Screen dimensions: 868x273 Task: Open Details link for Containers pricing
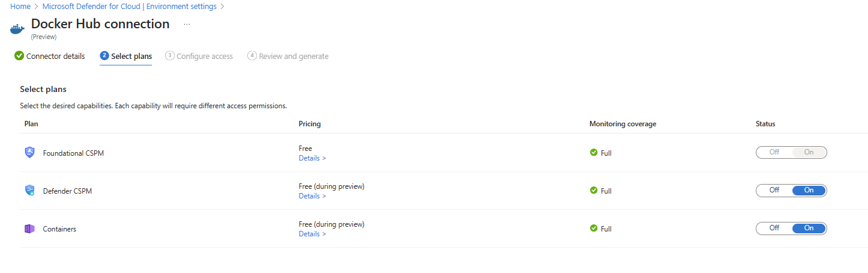[312, 234]
